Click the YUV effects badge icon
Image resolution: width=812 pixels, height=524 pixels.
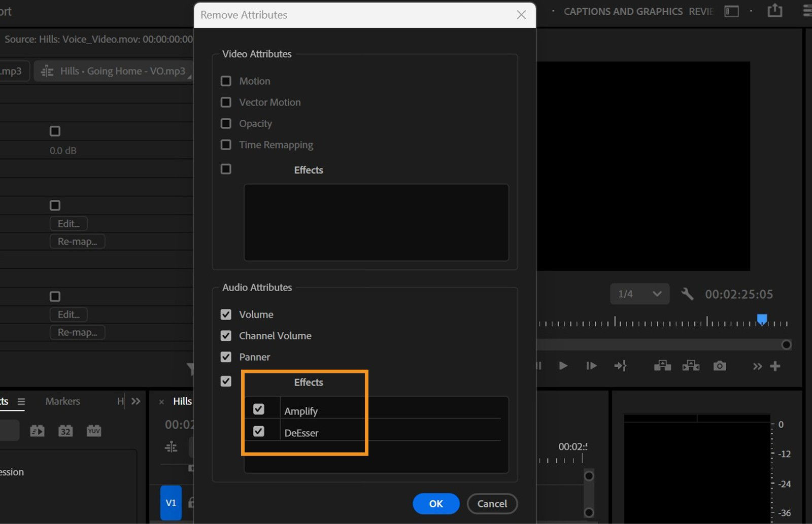click(94, 430)
